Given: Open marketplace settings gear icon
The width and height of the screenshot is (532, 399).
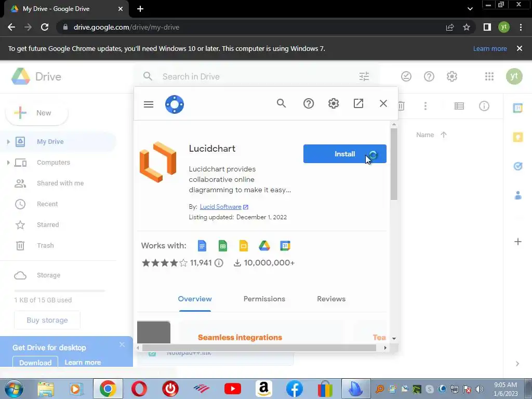Looking at the screenshot, I should (334, 103).
